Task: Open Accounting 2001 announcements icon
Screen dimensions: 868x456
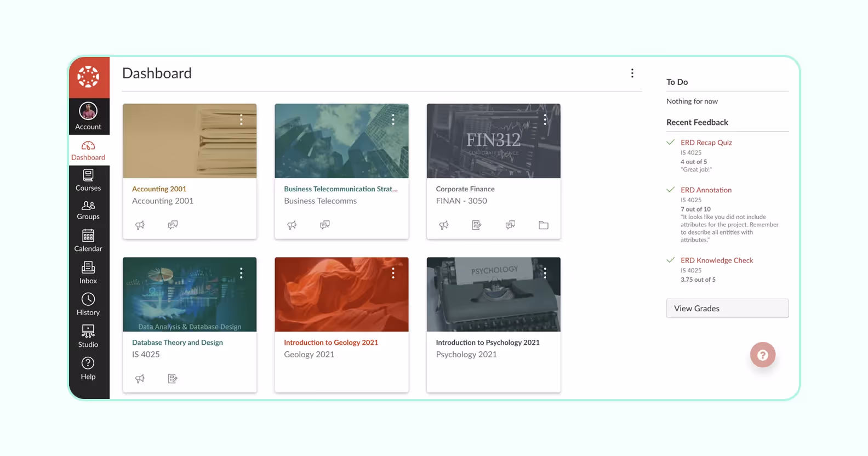Action: pos(140,225)
